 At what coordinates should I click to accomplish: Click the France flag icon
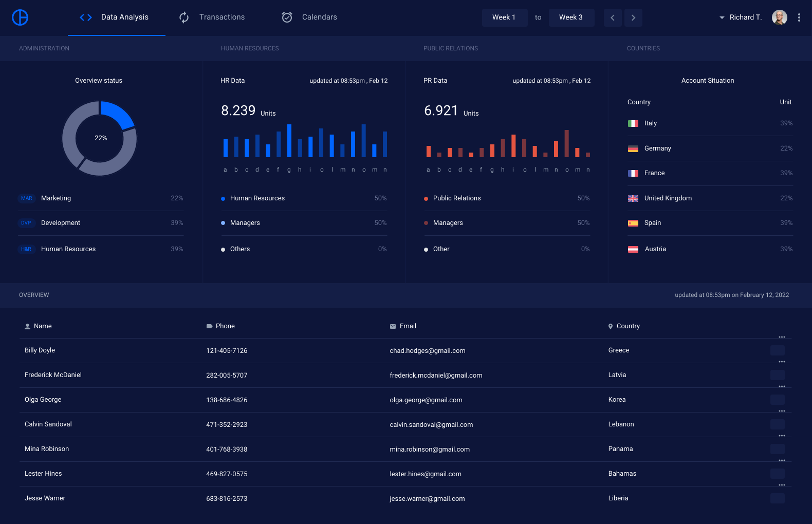[633, 173]
